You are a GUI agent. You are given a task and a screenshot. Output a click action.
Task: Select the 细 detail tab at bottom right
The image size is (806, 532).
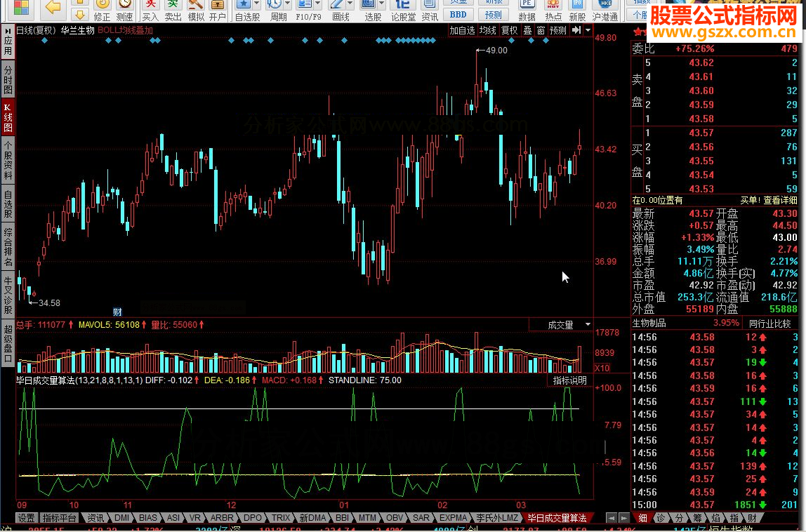tap(642, 517)
